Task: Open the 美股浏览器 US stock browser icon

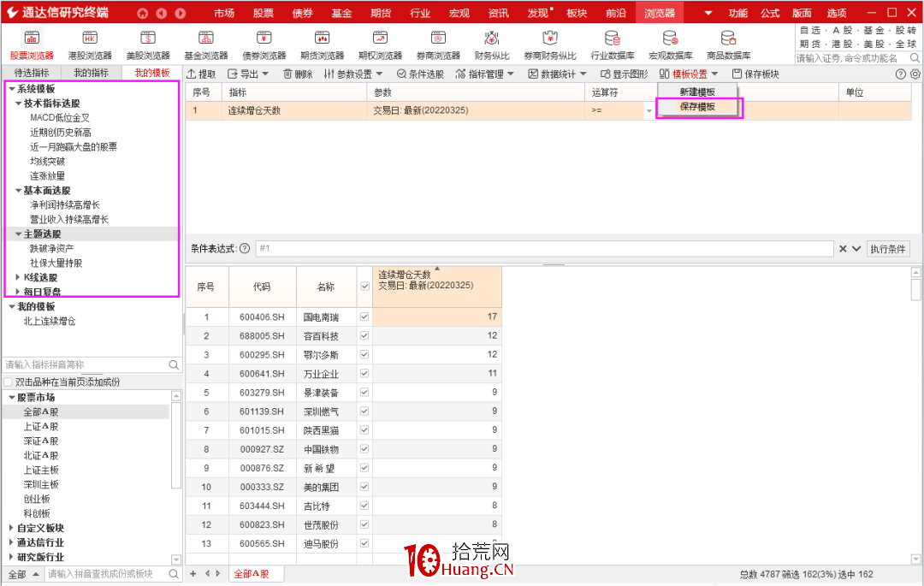Action: click(148, 44)
